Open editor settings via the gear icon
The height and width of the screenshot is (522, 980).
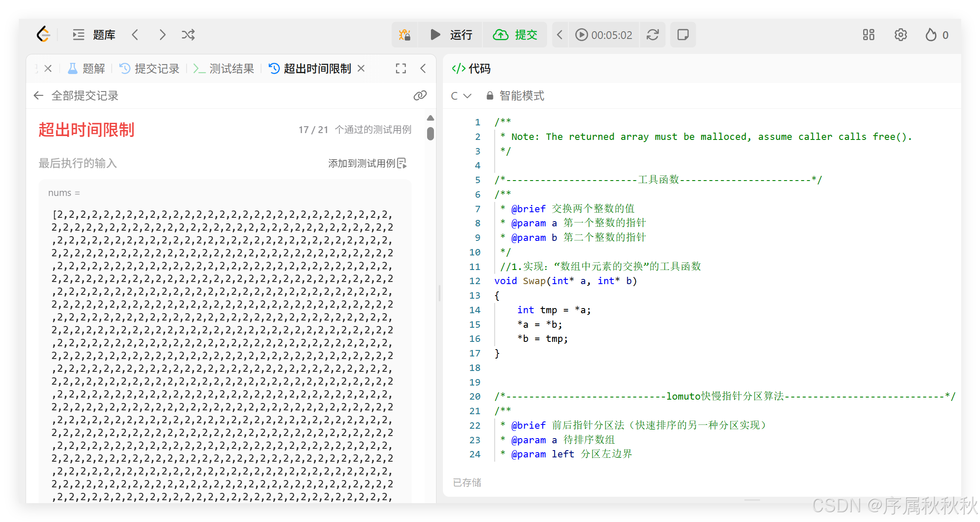[x=900, y=35]
